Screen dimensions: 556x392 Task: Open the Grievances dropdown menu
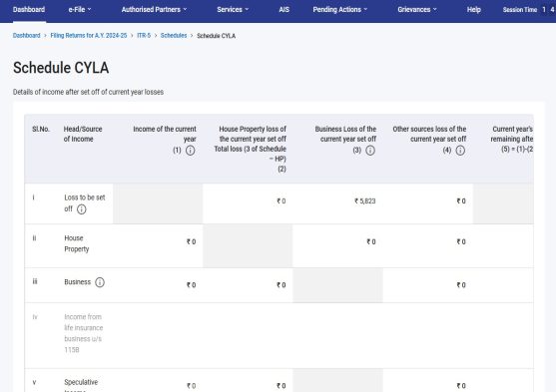[417, 10]
